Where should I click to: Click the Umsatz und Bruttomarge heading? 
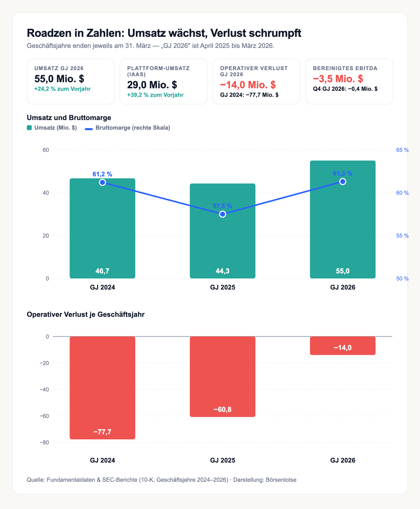tap(69, 118)
